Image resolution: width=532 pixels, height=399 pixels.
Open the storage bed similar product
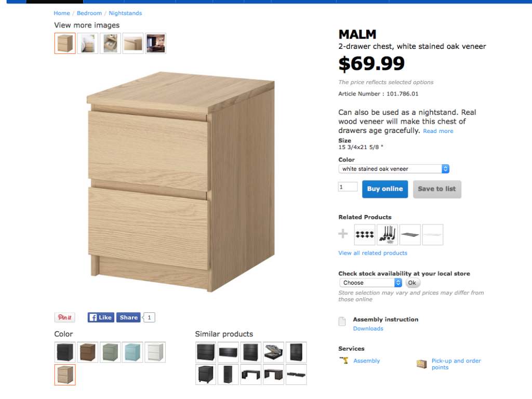pyautogui.click(x=273, y=352)
